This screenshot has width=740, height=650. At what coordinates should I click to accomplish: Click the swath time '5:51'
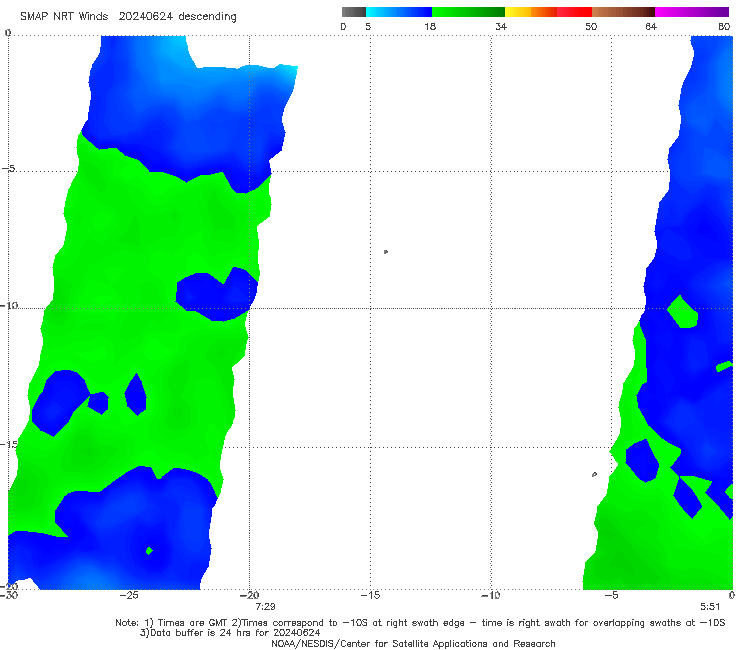(x=710, y=607)
